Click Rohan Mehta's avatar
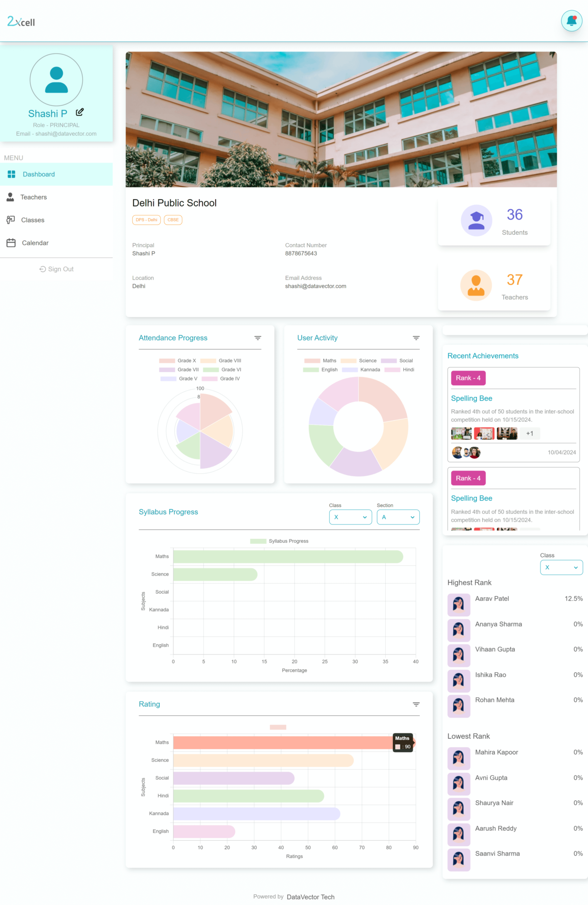Viewport: 588px width, 905px height. coord(459,706)
